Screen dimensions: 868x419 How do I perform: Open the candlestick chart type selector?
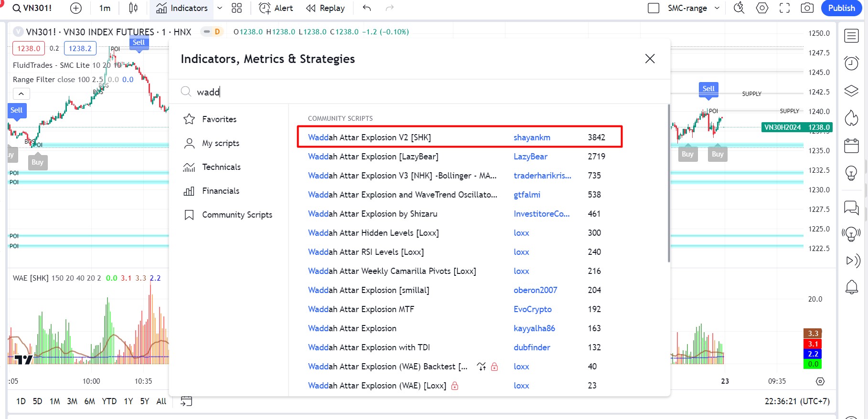(x=133, y=8)
